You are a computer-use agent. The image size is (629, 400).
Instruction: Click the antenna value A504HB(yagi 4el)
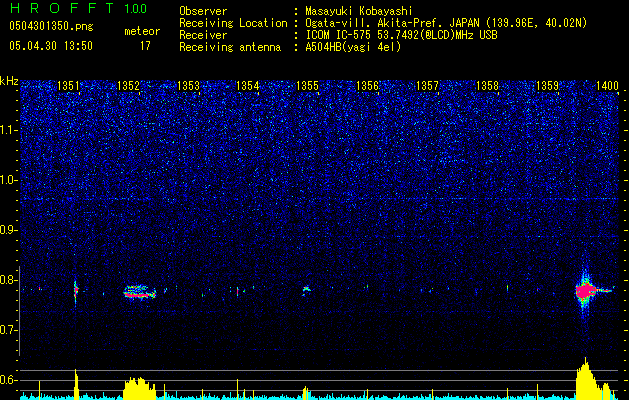[x=353, y=47]
